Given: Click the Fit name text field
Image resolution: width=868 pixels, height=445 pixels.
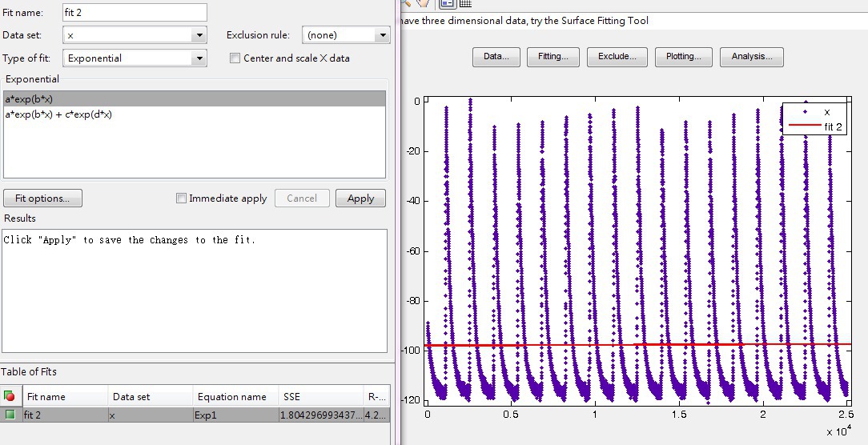Looking at the screenshot, I should (x=134, y=13).
